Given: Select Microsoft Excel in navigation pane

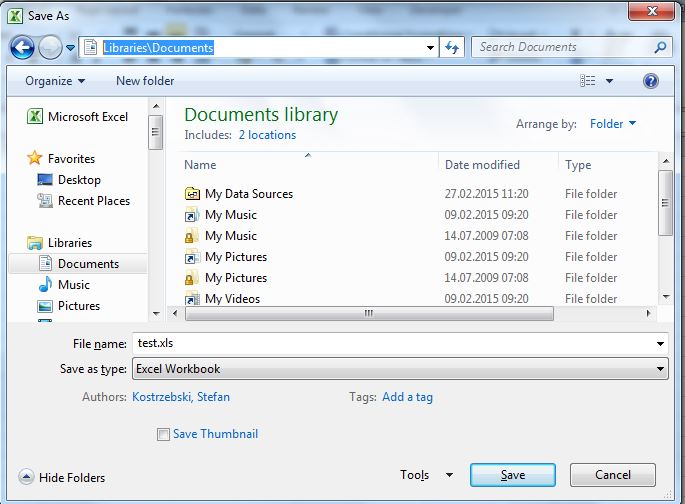Looking at the screenshot, I should pos(87,117).
